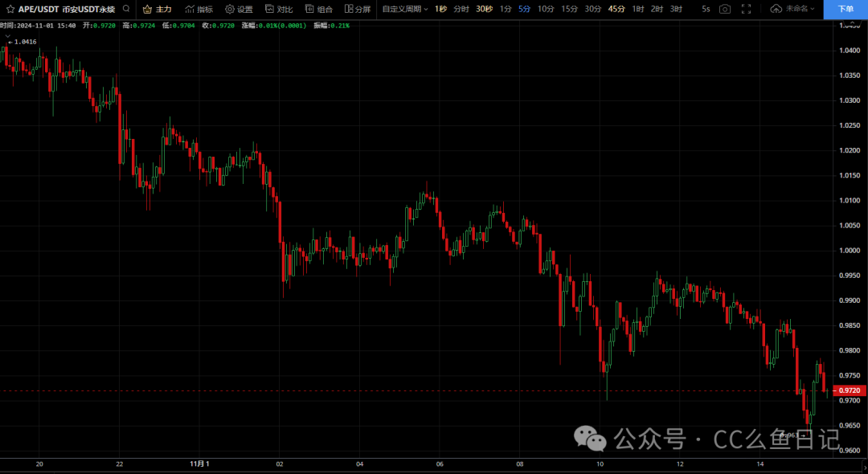
Task: Click the cloud save icon
Action: [x=776, y=9]
